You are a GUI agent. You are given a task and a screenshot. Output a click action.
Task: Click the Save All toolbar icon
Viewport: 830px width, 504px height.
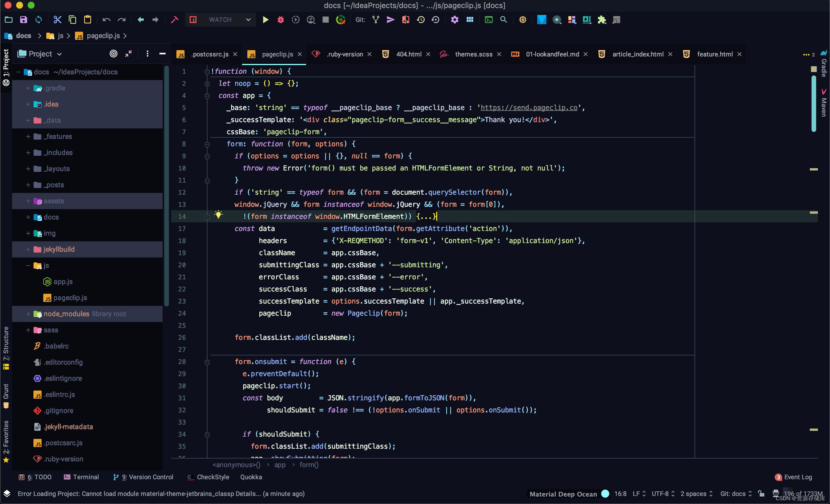(x=23, y=20)
